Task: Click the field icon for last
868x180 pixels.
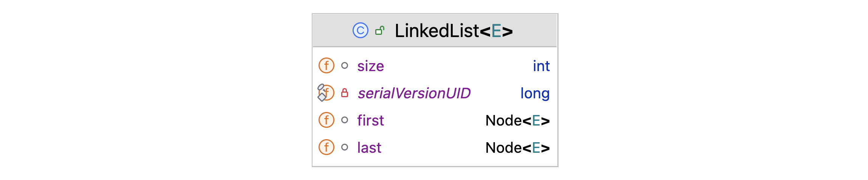Action: (x=326, y=147)
